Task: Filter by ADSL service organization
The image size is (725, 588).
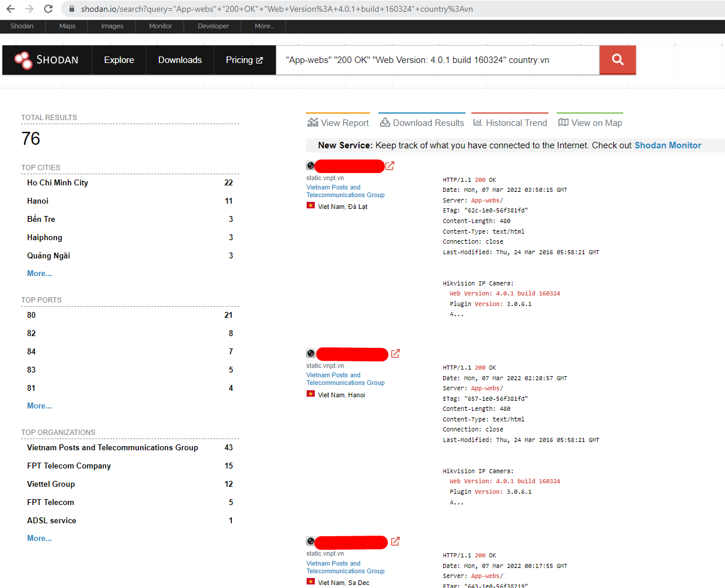Action: click(x=52, y=520)
